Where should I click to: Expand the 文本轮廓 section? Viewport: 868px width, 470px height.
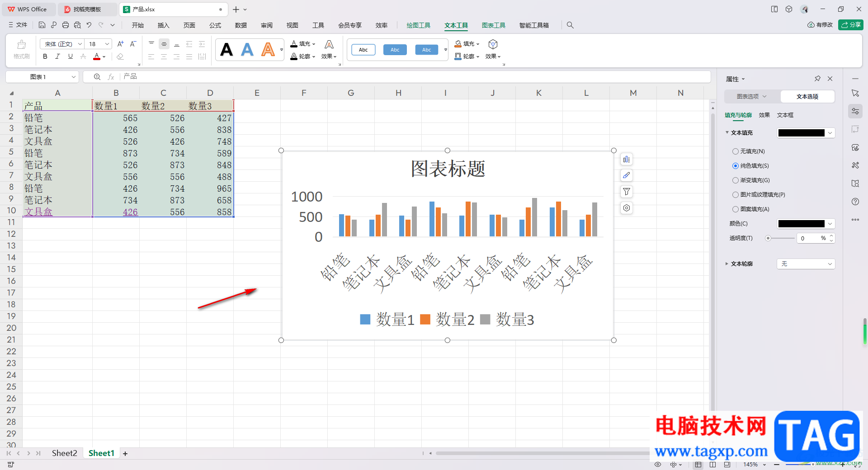(727, 264)
